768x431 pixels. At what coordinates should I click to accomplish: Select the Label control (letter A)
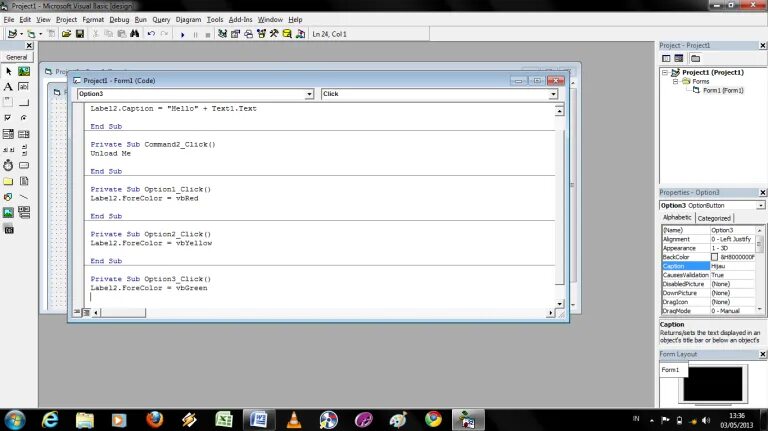[8, 87]
